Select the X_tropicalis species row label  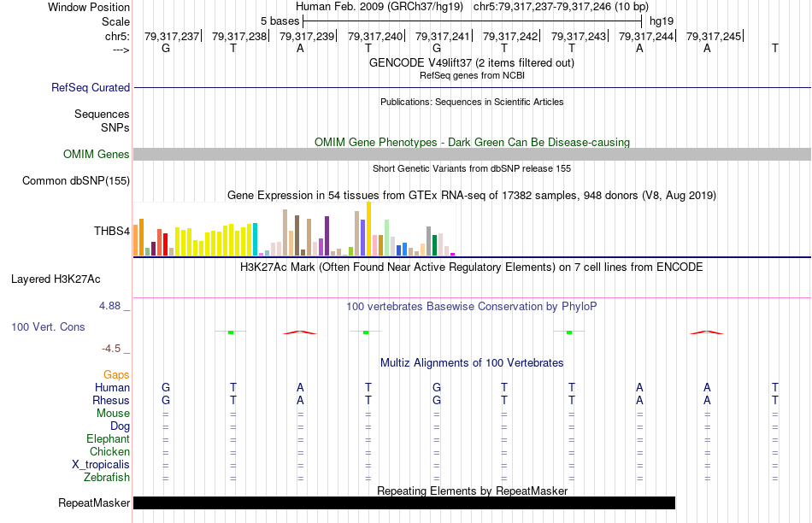[x=101, y=465]
